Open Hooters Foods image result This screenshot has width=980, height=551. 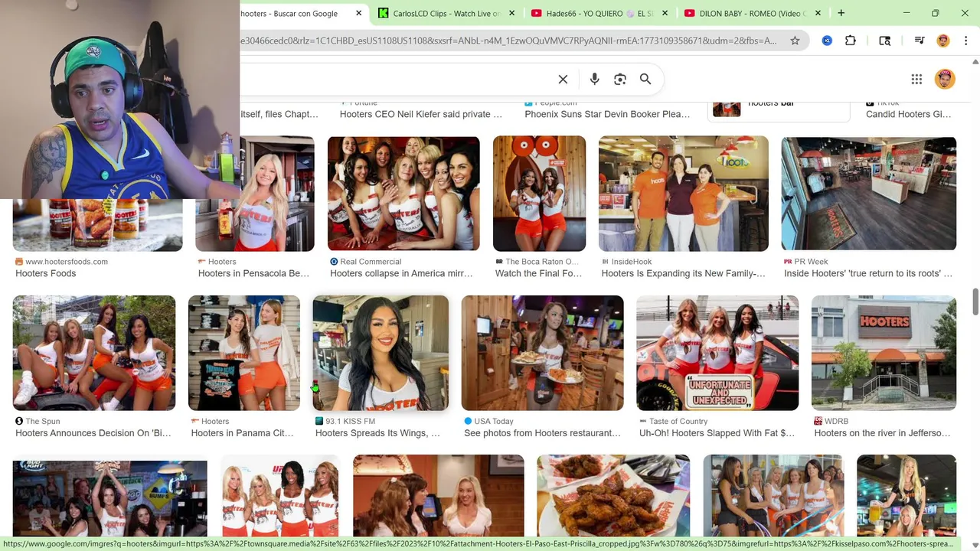[x=97, y=226]
